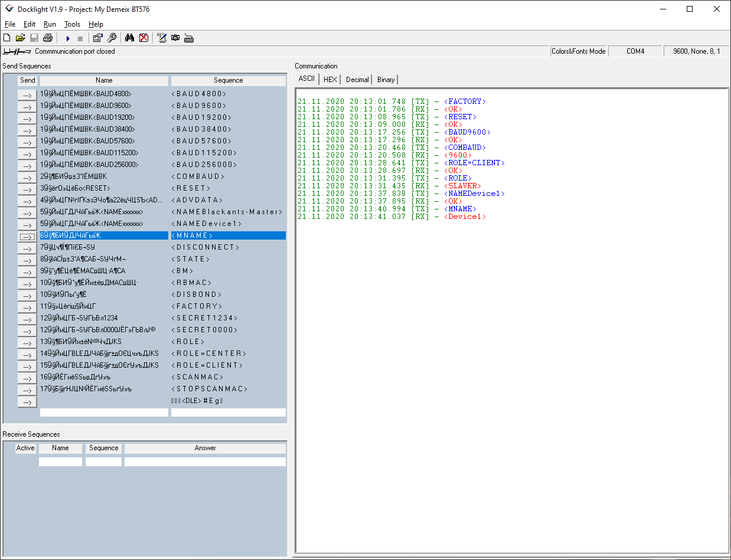Send the <BAUD4800> sequence arrow button

(x=27, y=94)
